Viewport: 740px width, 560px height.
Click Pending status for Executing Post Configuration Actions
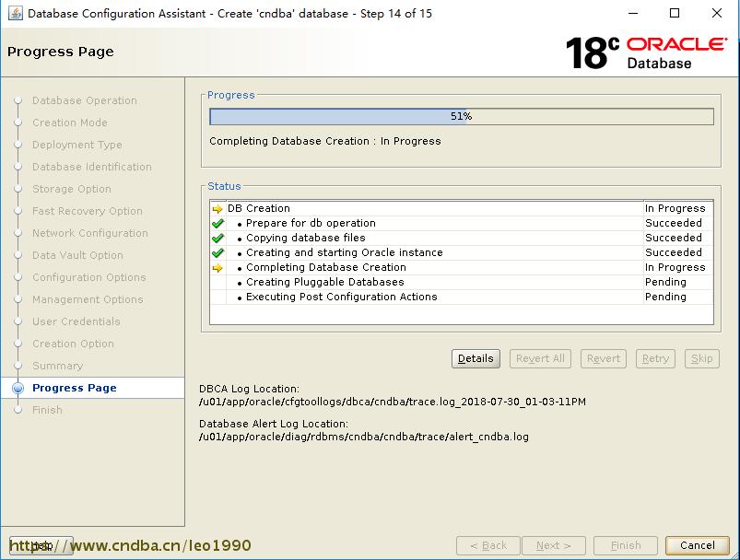coord(665,297)
